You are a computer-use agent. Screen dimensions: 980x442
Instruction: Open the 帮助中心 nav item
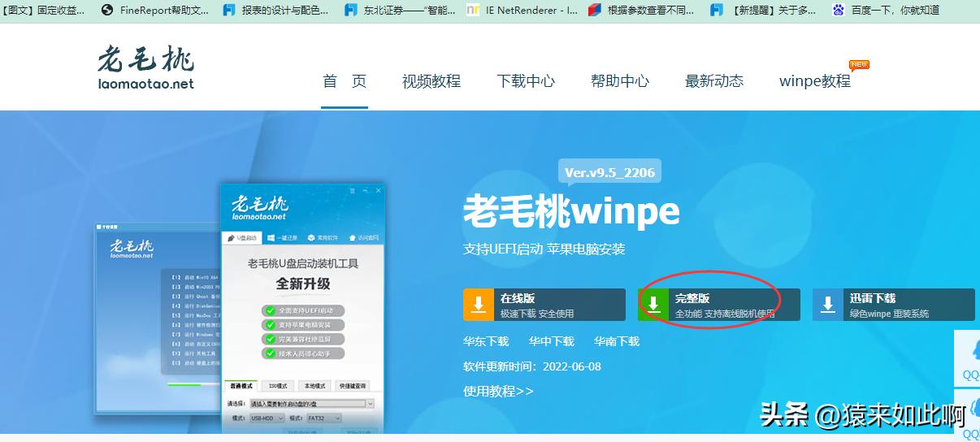pyautogui.click(x=620, y=81)
